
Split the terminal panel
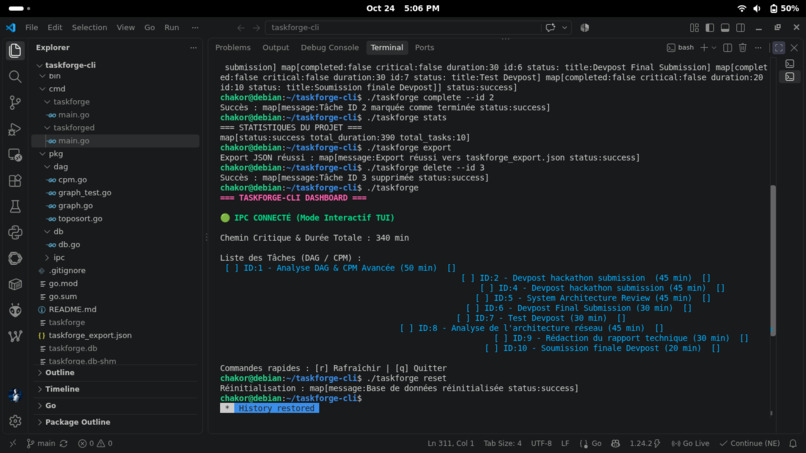(727, 47)
